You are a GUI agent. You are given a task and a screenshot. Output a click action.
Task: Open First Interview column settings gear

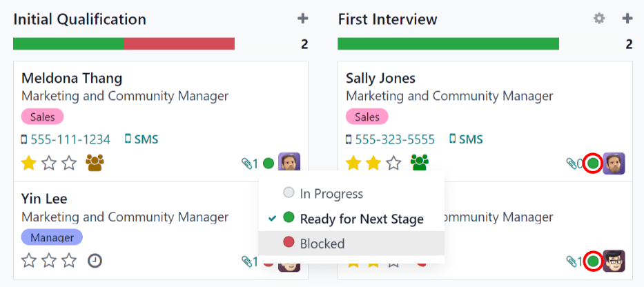pyautogui.click(x=599, y=19)
